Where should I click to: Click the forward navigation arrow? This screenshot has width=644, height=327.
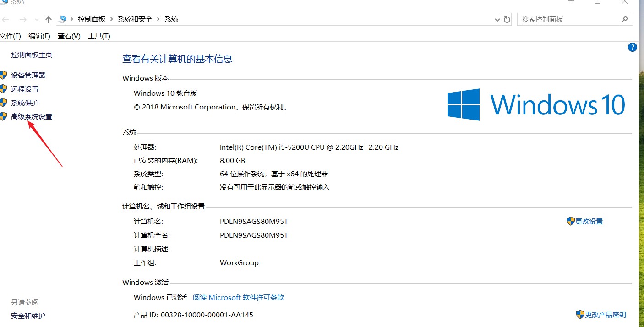click(x=23, y=20)
